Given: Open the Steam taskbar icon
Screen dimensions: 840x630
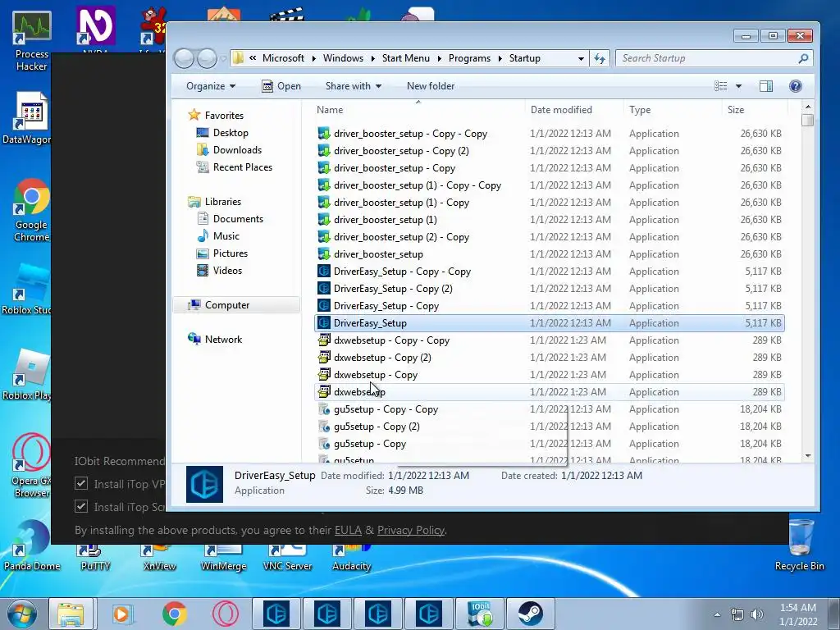Looking at the screenshot, I should 530,614.
